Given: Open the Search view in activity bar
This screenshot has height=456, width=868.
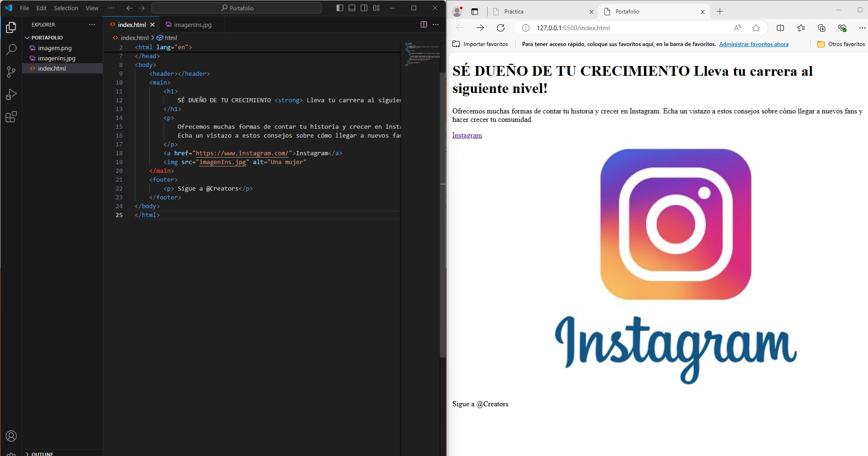Looking at the screenshot, I should pos(11,50).
